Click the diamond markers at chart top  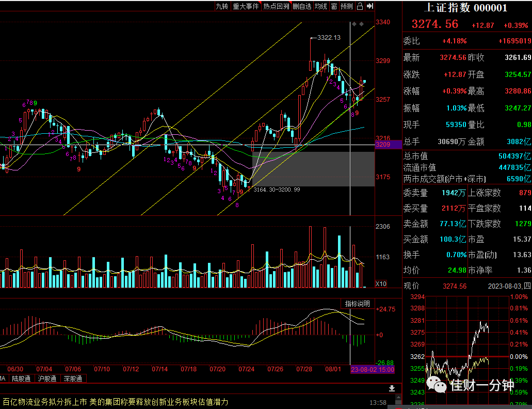[x=358, y=24]
